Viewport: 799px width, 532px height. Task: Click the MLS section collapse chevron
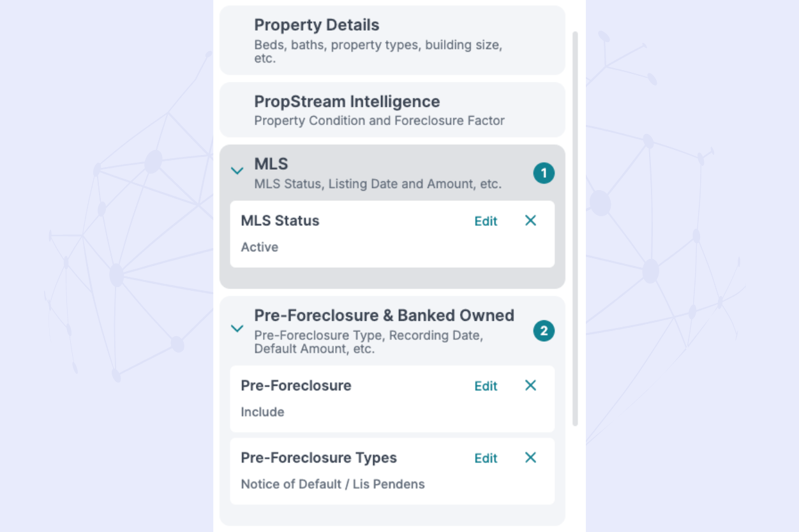tap(237, 171)
